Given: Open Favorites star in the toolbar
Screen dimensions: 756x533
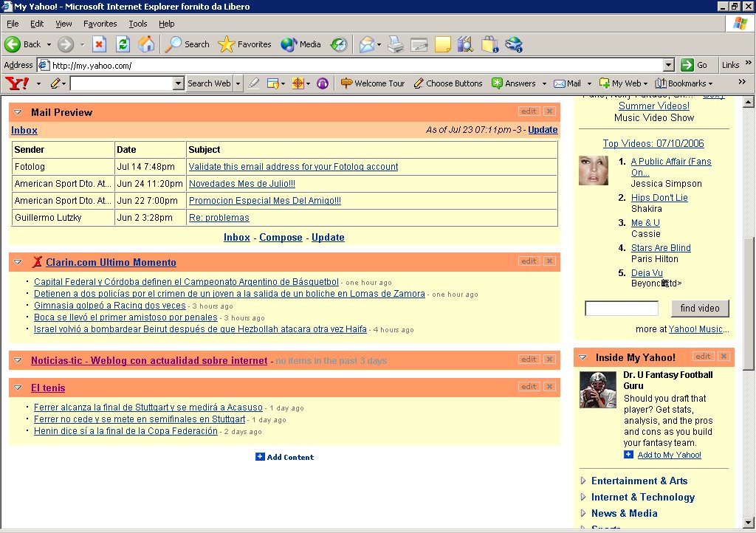Looking at the screenshot, I should coord(245,44).
